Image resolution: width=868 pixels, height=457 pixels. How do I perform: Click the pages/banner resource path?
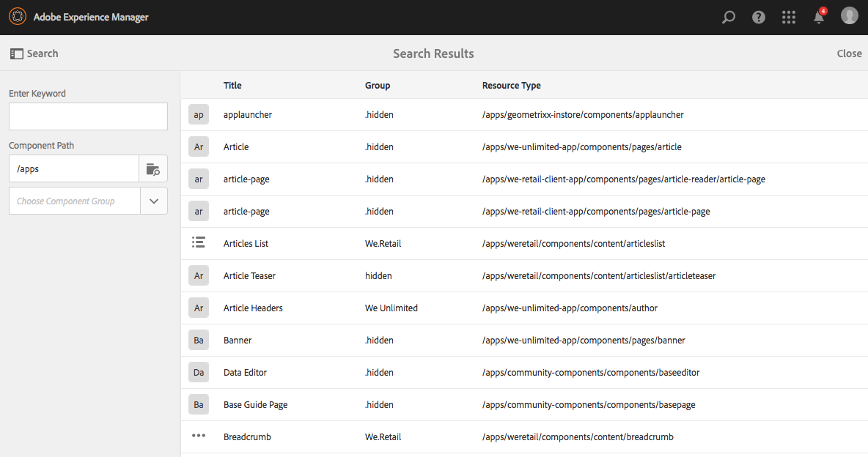click(584, 340)
